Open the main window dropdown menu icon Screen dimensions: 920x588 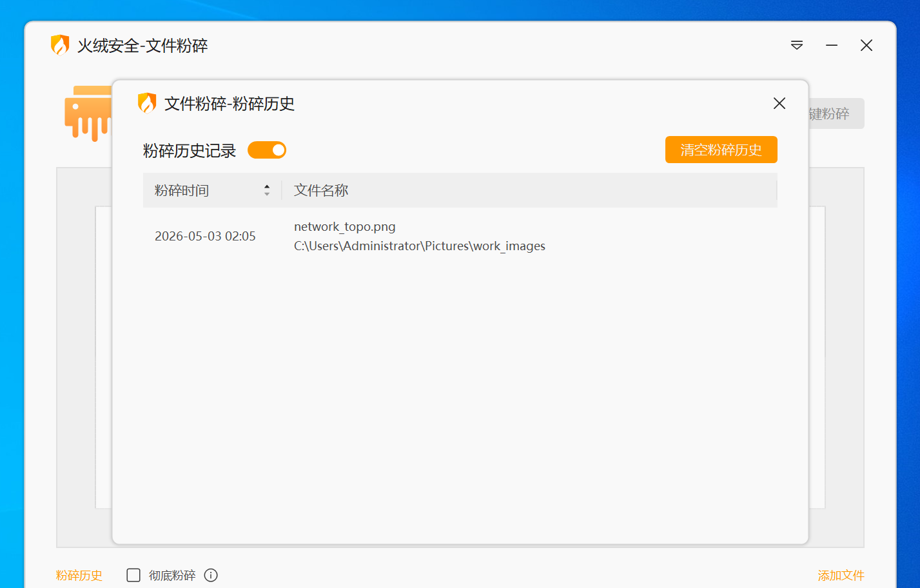(x=797, y=45)
